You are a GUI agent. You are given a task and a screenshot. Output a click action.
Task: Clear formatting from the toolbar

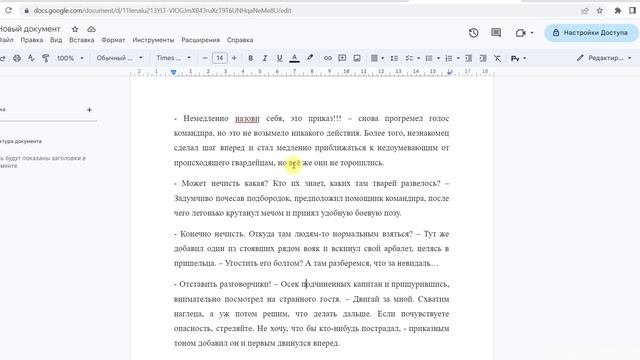[497, 58]
